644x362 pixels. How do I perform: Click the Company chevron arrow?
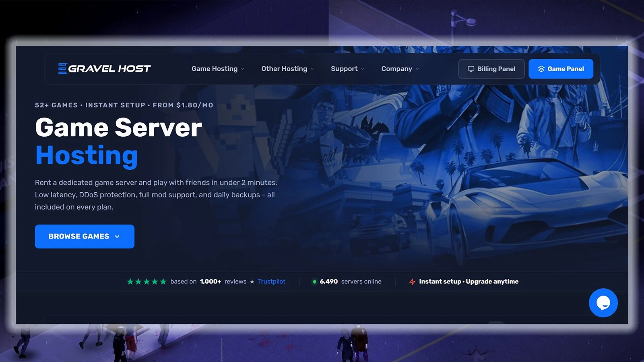coord(417,69)
